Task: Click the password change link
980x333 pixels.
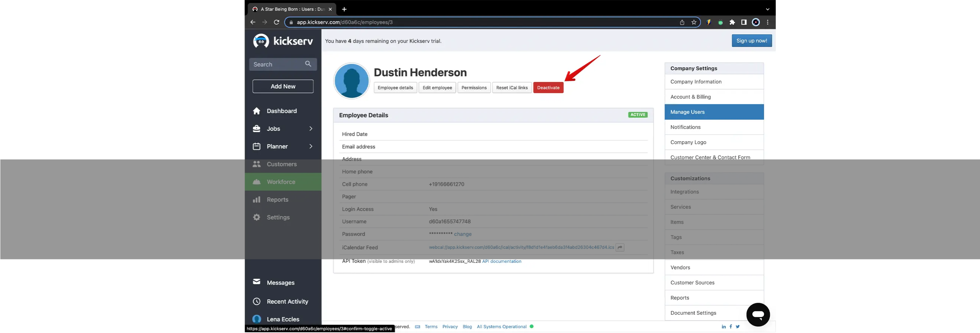Action: click(x=463, y=234)
